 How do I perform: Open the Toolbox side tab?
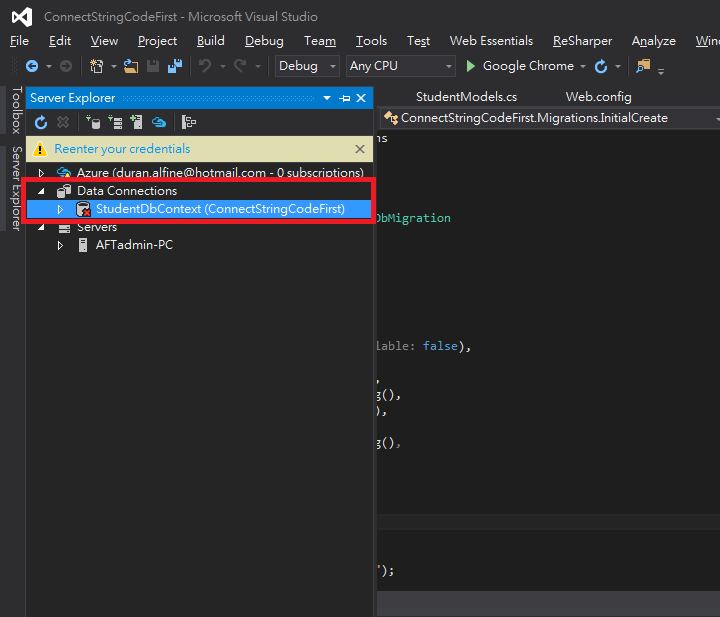pos(17,110)
